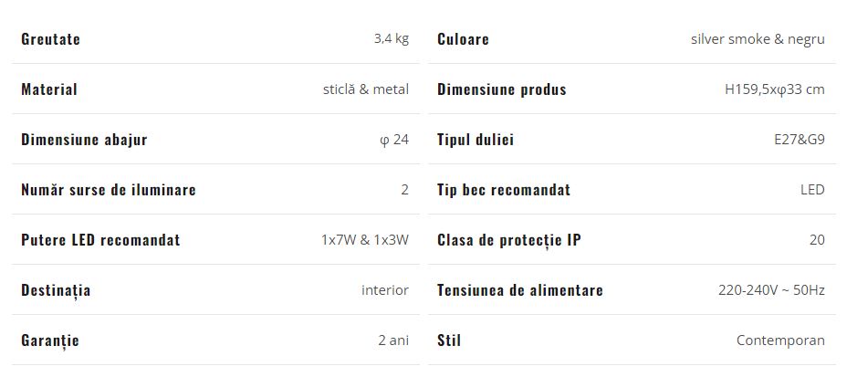Viewport: 868px width, 377px height.
Task: Click the Dimensiune produs label
Action: pyautogui.click(x=501, y=89)
